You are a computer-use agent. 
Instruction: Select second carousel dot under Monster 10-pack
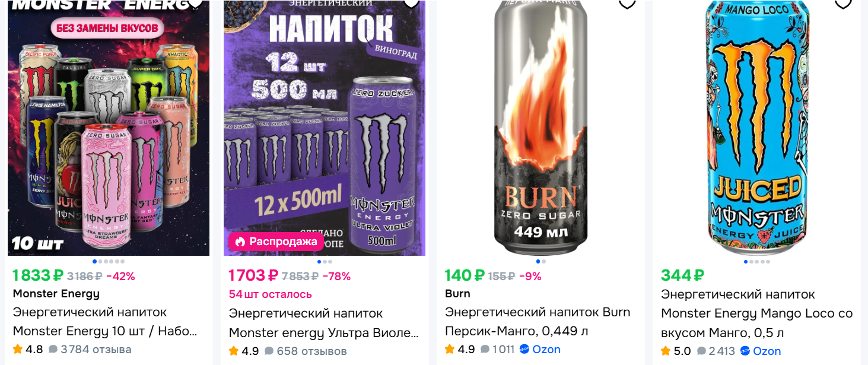99,261
